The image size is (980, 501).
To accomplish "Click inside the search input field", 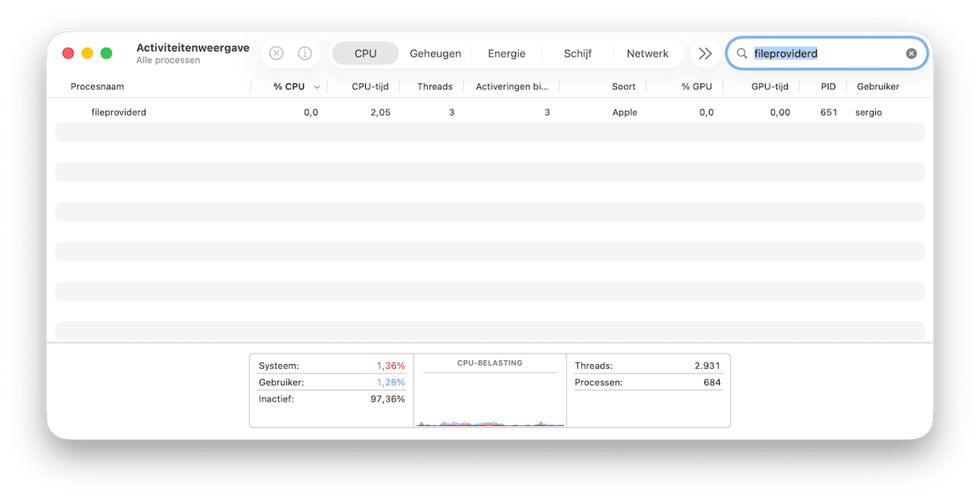I will [814, 53].
